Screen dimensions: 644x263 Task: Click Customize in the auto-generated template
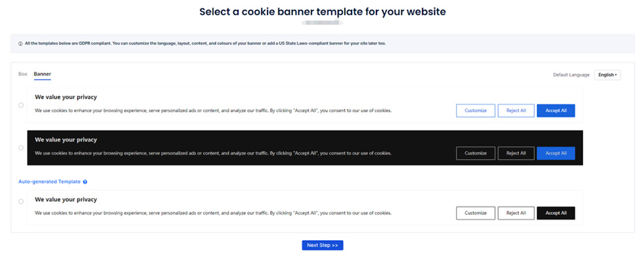(475, 213)
